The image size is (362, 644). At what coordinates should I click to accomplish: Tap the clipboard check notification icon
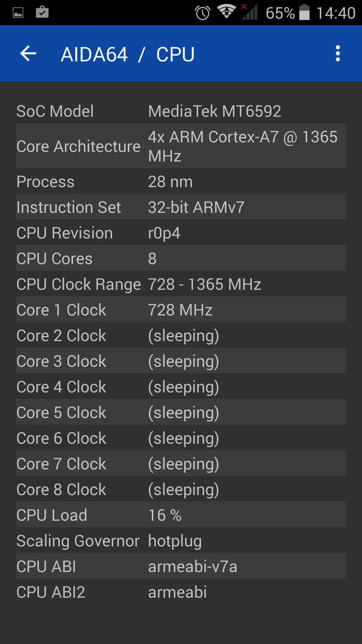point(42,12)
